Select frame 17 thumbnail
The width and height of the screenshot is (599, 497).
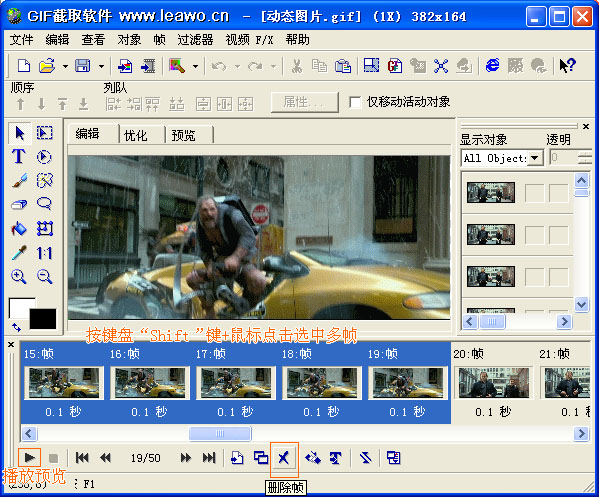point(236,383)
